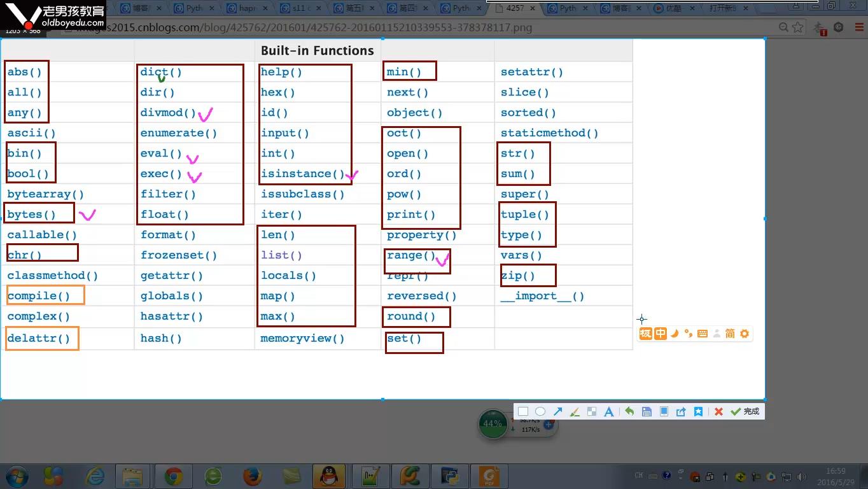Image resolution: width=868 pixels, height=489 pixels.
Task: Click the CH language indicator in tray
Action: click(639, 476)
